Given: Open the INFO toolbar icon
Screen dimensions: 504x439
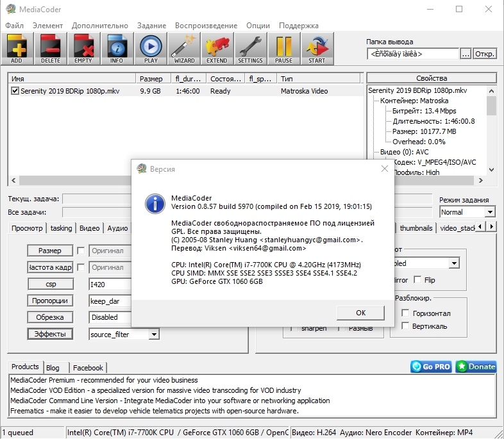Looking at the screenshot, I should [117, 48].
